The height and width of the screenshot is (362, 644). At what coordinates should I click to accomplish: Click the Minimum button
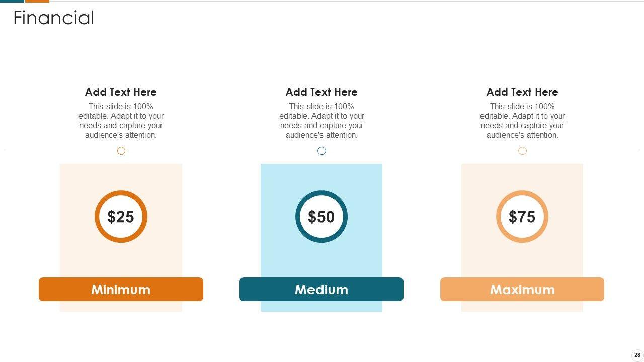click(121, 289)
